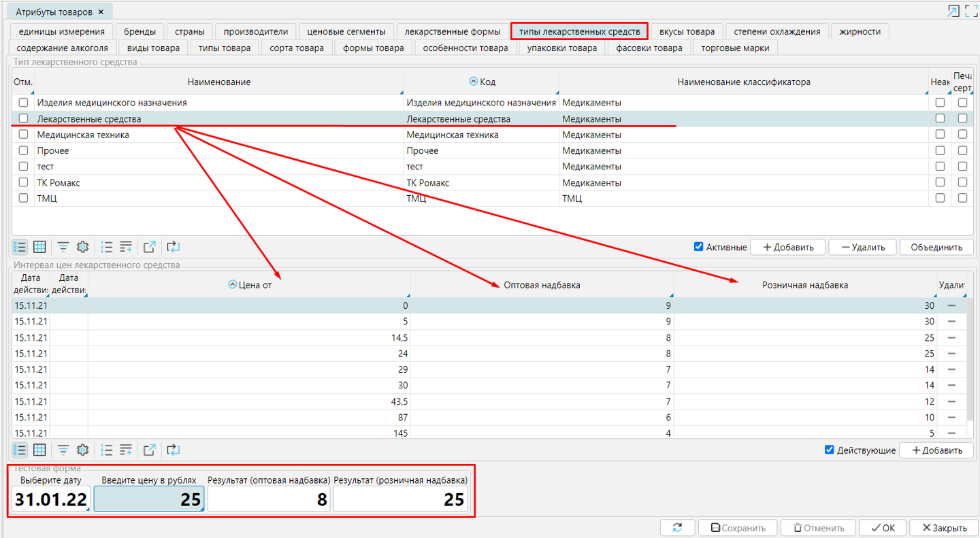Screen dimensions: 980x538
Task: Open the лекарственные формы tab
Action: [x=452, y=31]
